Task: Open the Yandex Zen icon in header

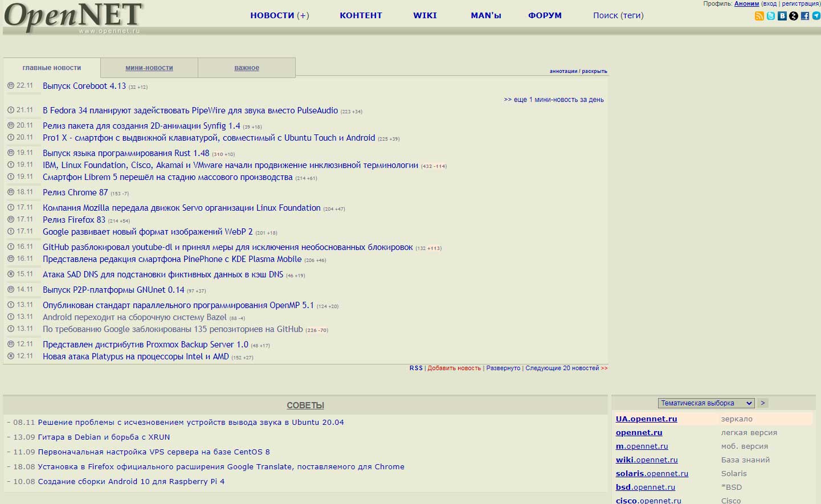Action: coord(793,16)
